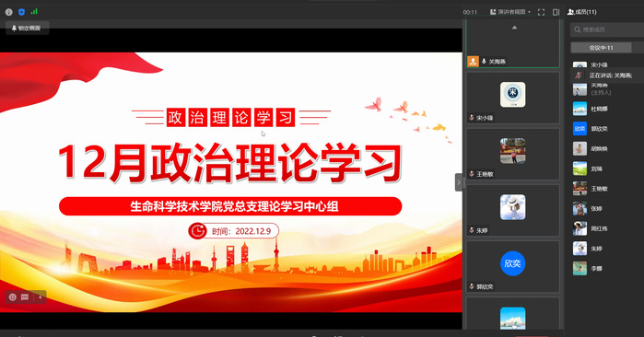Open the meeting info icon
The width and height of the screenshot is (644, 337).
click(x=8, y=12)
